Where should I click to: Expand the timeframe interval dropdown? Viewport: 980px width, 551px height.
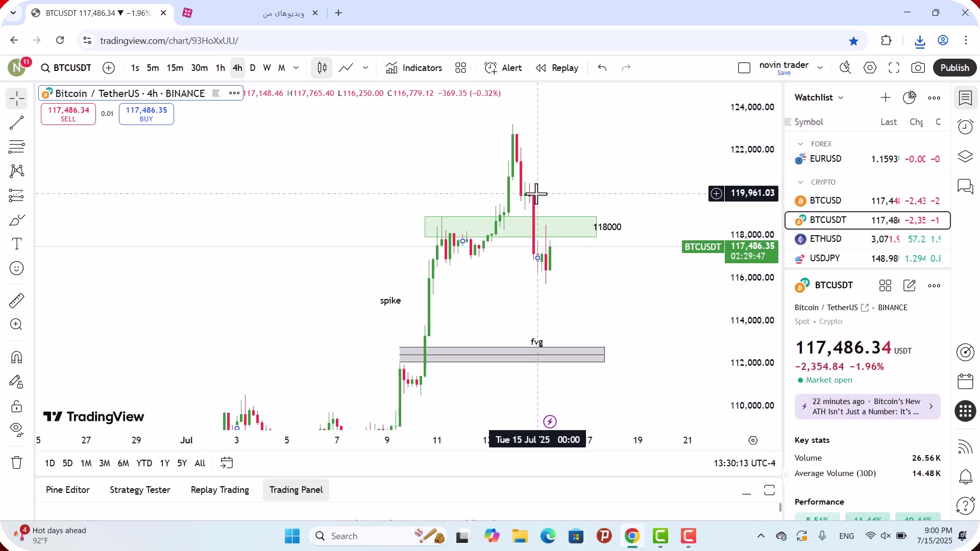[296, 68]
